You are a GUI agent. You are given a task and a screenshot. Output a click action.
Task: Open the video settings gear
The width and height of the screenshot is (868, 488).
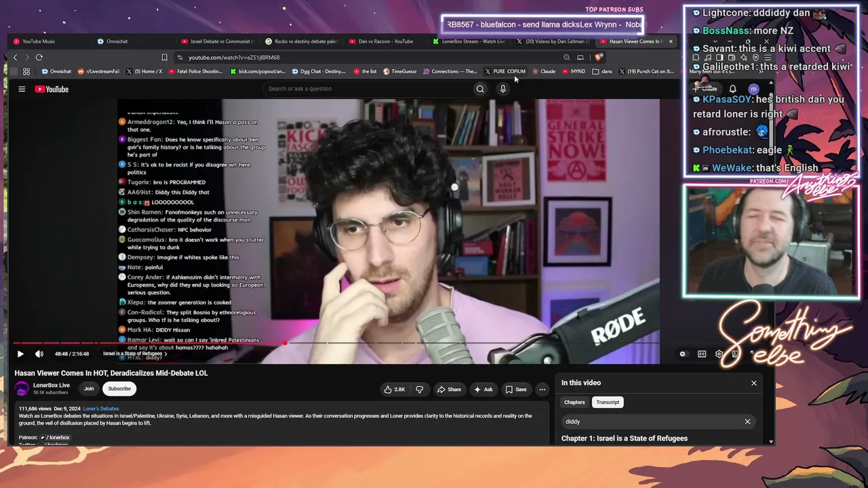(x=719, y=354)
